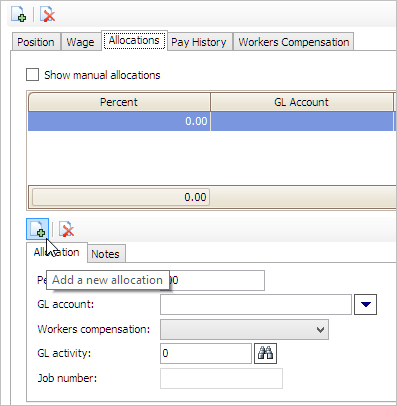Viewport: 397px width, 406px height.
Task: Click into the GL account text field
Action: point(256,304)
